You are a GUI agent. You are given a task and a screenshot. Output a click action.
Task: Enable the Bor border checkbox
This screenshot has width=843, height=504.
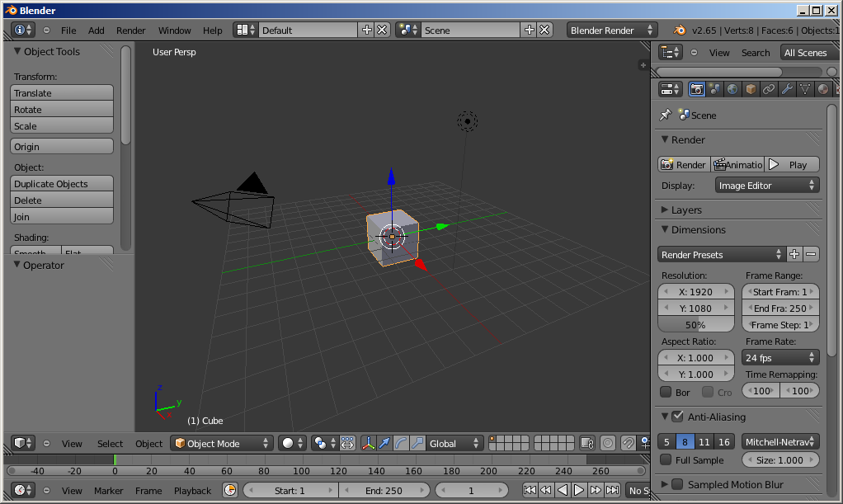tap(666, 392)
